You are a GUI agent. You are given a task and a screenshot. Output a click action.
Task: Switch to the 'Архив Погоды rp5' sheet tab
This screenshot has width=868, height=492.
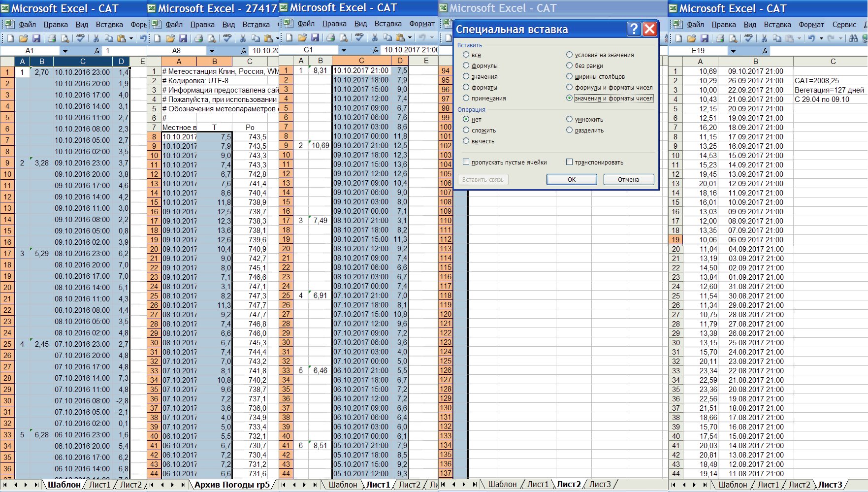point(232,485)
